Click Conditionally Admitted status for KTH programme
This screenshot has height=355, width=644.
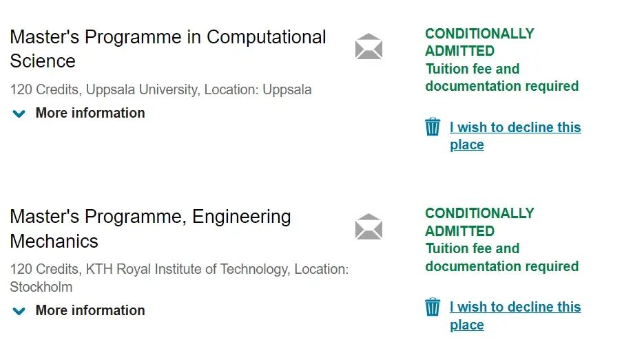[x=479, y=222]
